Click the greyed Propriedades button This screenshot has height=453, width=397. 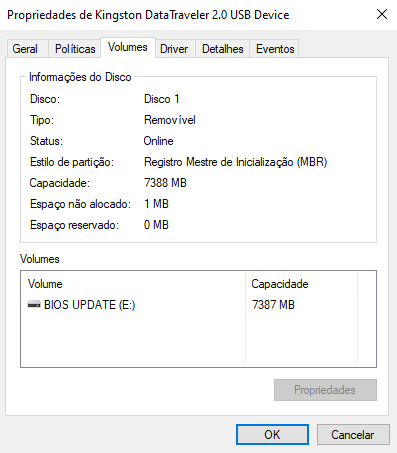pos(325,390)
